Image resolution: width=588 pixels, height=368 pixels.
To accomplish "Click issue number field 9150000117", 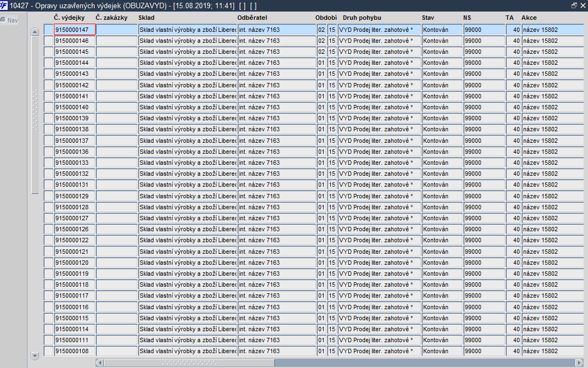I will coord(75,295).
